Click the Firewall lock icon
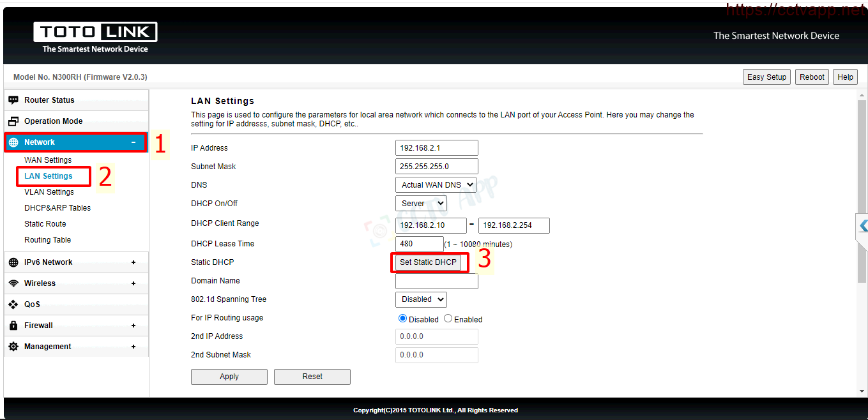Screen dimensions: 868x420 click(13, 326)
